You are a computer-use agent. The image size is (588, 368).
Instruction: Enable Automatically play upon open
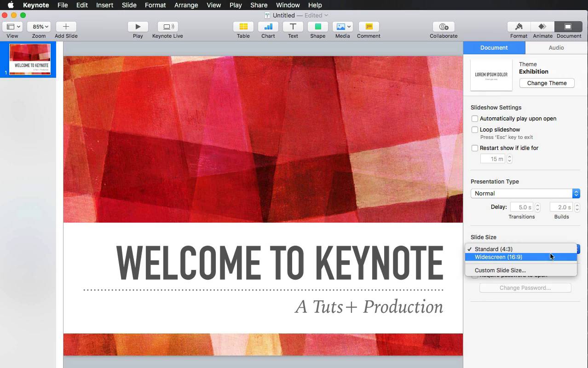(x=475, y=119)
